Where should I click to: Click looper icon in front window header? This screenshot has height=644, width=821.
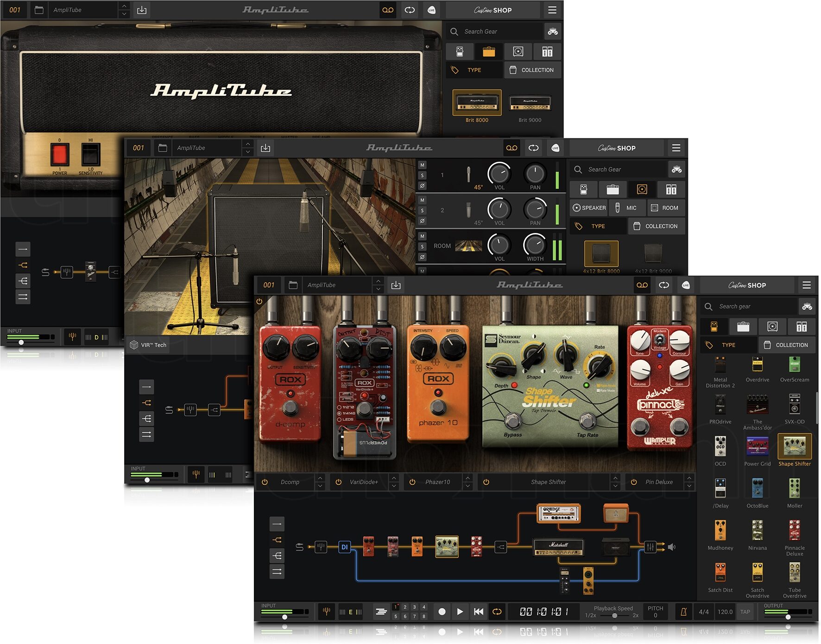point(664,285)
